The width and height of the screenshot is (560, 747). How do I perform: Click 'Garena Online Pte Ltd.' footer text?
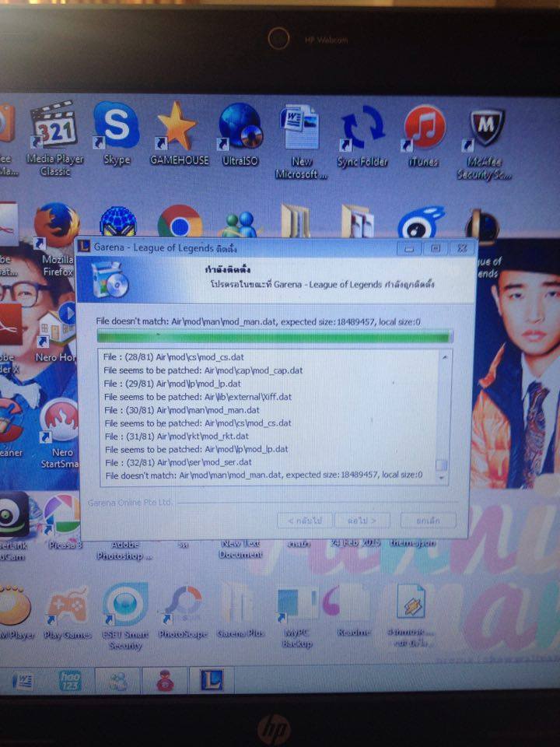[130, 503]
